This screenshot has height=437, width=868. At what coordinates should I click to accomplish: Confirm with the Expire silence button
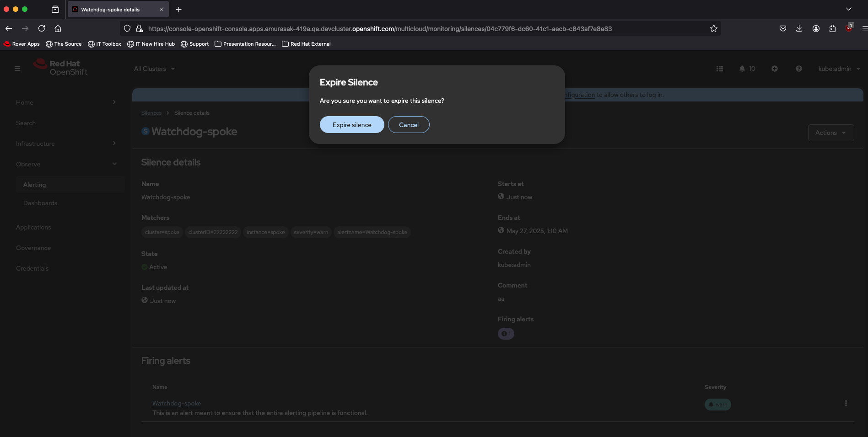[x=352, y=125]
